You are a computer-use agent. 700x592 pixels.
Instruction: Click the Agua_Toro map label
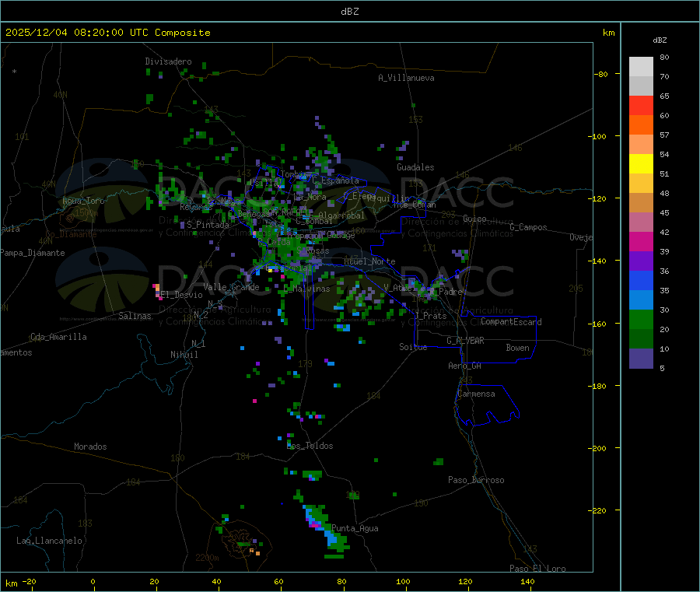[83, 201]
